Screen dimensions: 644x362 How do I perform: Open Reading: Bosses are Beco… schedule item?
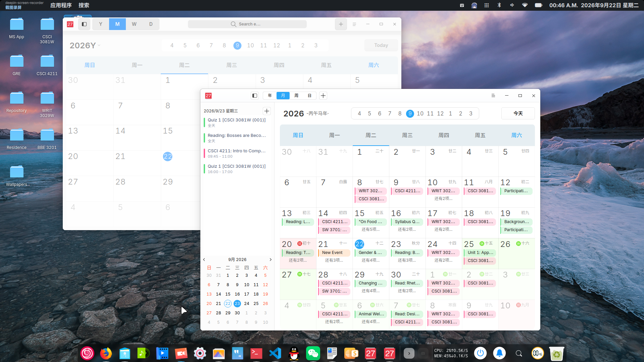click(237, 138)
